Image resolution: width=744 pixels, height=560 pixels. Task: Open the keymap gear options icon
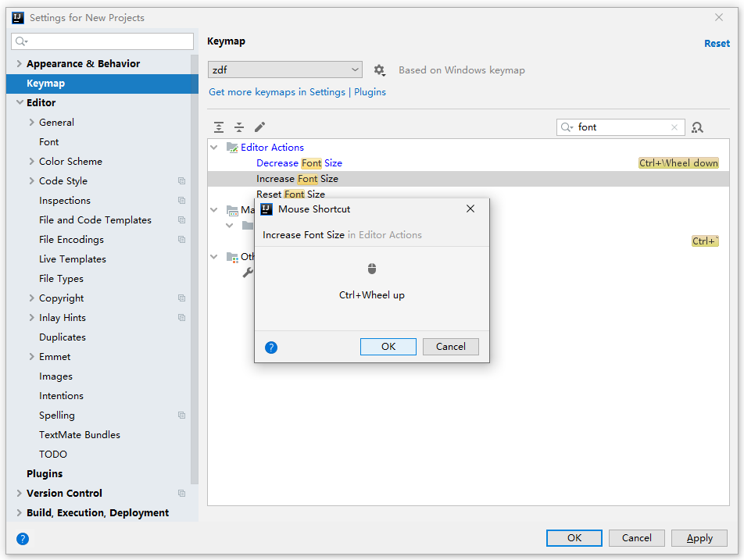tap(379, 70)
